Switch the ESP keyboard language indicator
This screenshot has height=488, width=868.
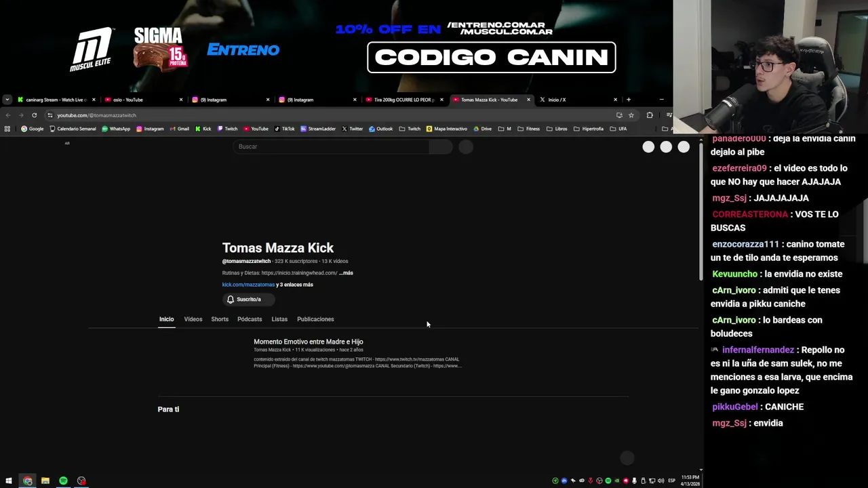click(x=672, y=481)
